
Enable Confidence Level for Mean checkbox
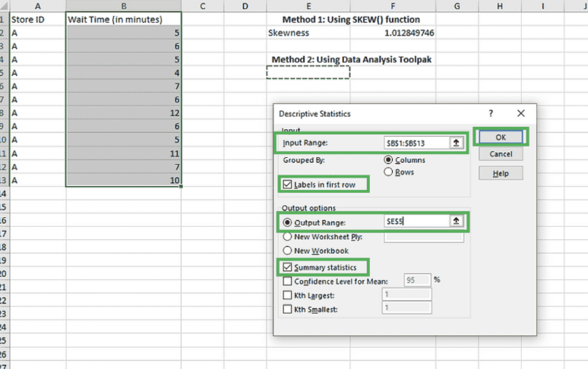click(x=286, y=280)
